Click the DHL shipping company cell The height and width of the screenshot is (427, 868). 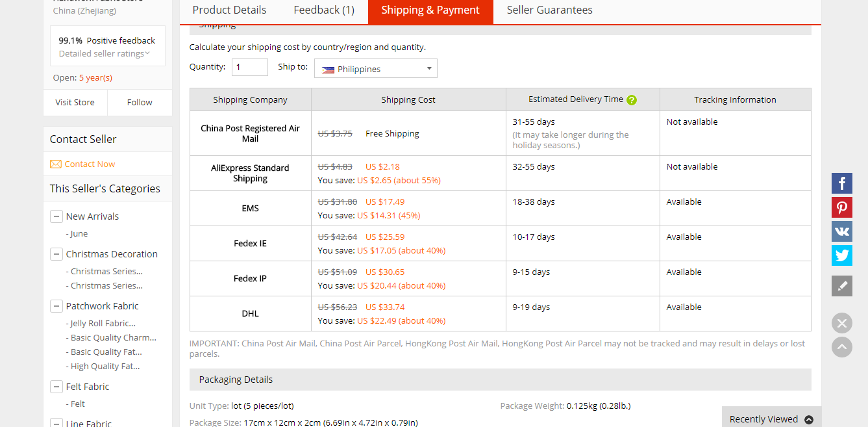pos(250,314)
